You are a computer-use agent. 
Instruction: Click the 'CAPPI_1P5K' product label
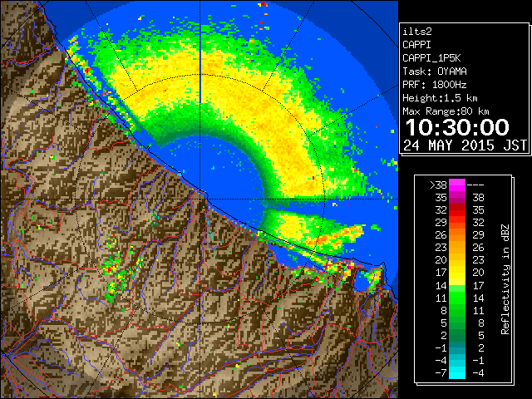point(431,58)
